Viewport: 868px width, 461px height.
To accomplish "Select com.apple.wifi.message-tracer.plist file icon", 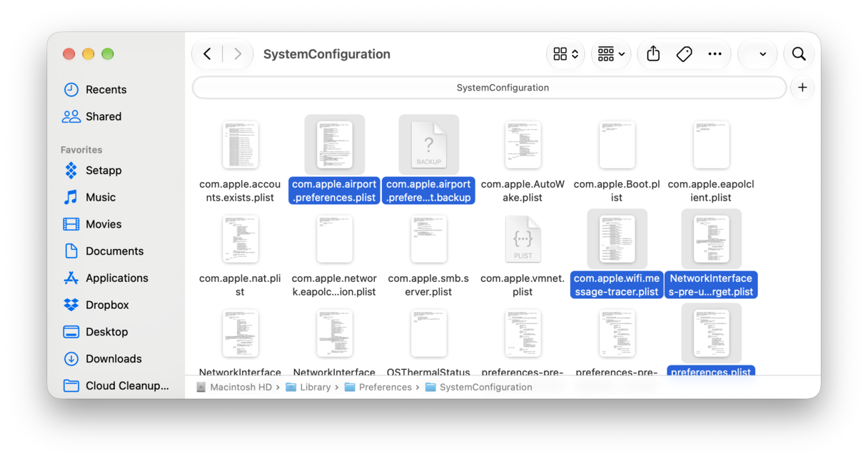I will (x=617, y=239).
